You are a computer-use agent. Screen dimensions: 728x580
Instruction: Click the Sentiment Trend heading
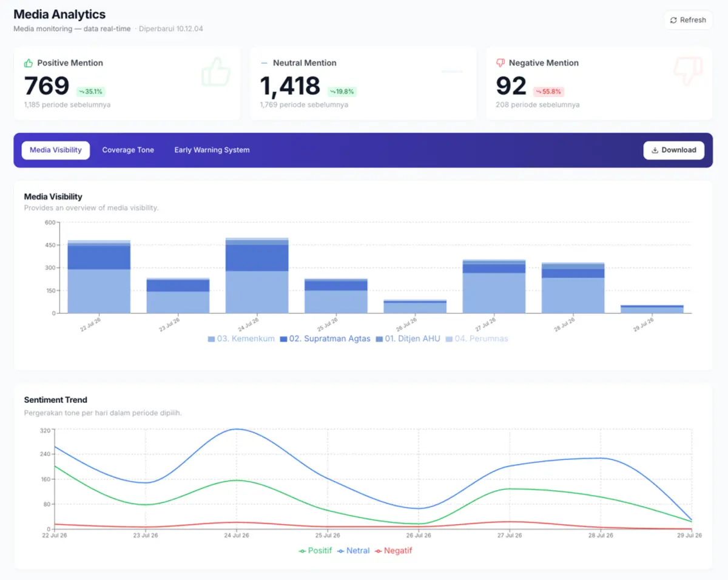pyautogui.click(x=56, y=400)
